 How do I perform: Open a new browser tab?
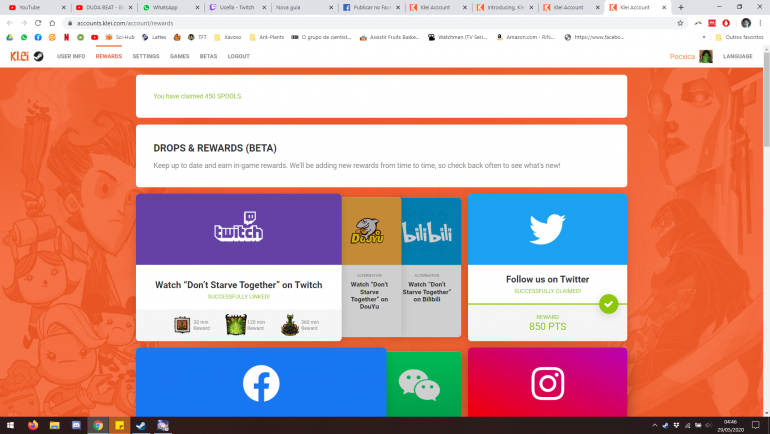coord(681,7)
